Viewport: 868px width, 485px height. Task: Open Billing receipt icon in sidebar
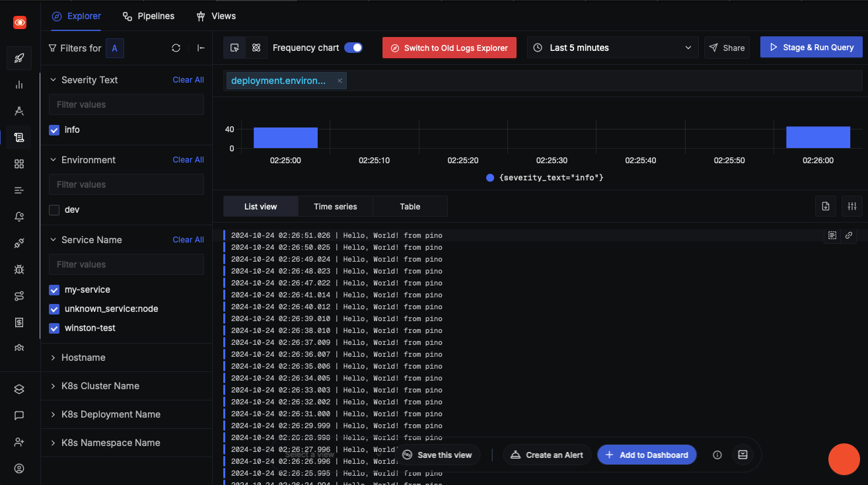pos(19,322)
